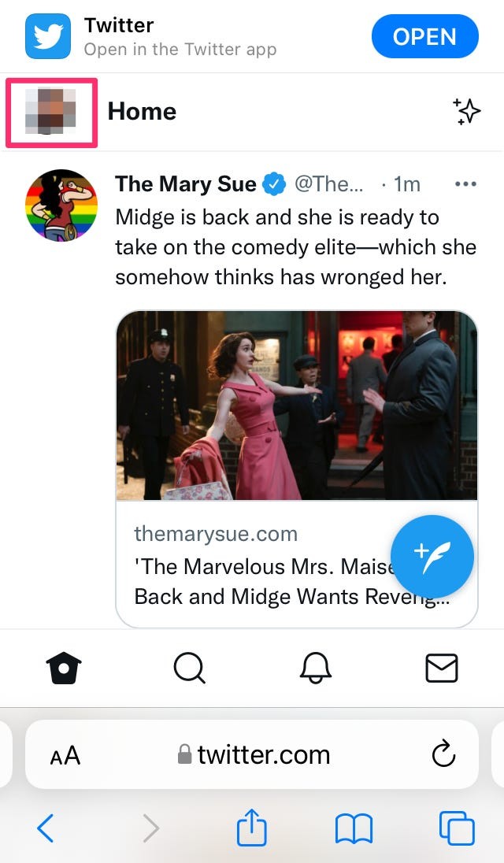The height and width of the screenshot is (863, 504).
Task: Go back with Safari back arrow
Action: (x=46, y=829)
